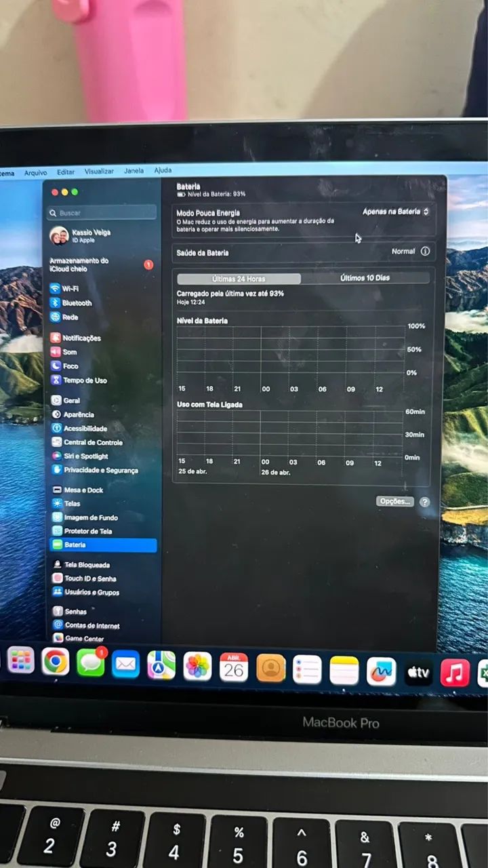This screenshot has width=488, height=868.
Task: Open Touch ID e Senha fingerprint icon
Action: coord(58,578)
